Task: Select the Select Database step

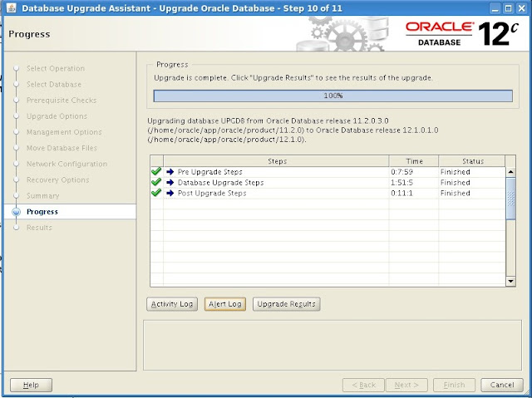Action: click(54, 84)
